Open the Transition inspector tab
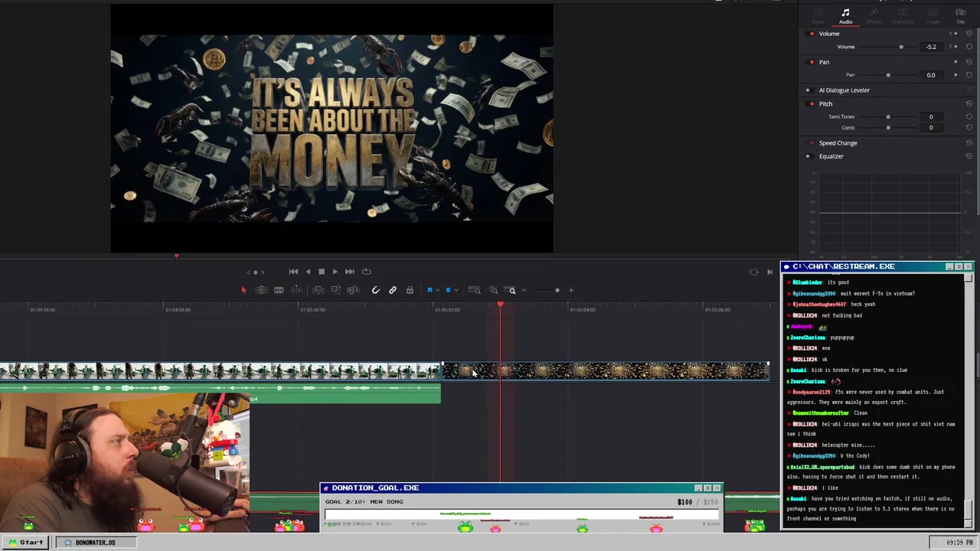 tap(903, 16)
